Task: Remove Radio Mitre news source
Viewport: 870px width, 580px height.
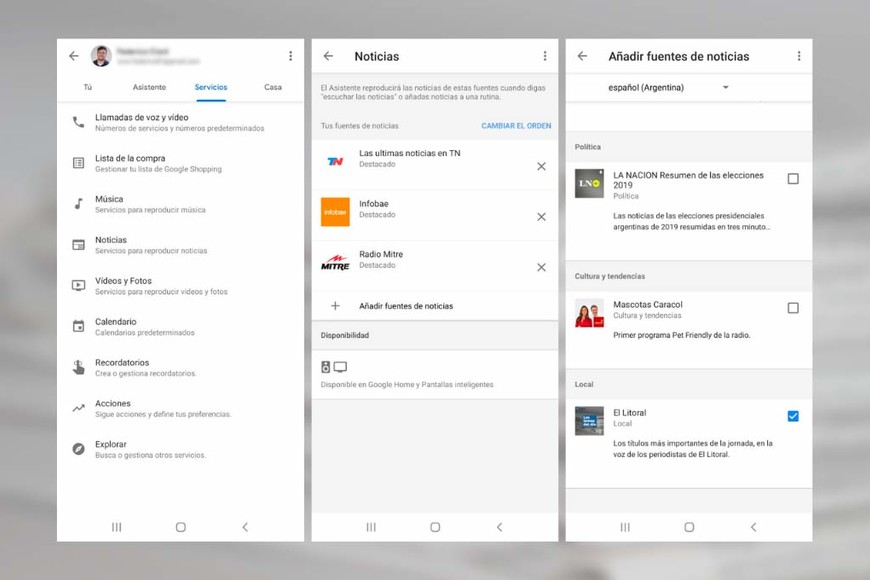Action: click(x=541, y=267)
